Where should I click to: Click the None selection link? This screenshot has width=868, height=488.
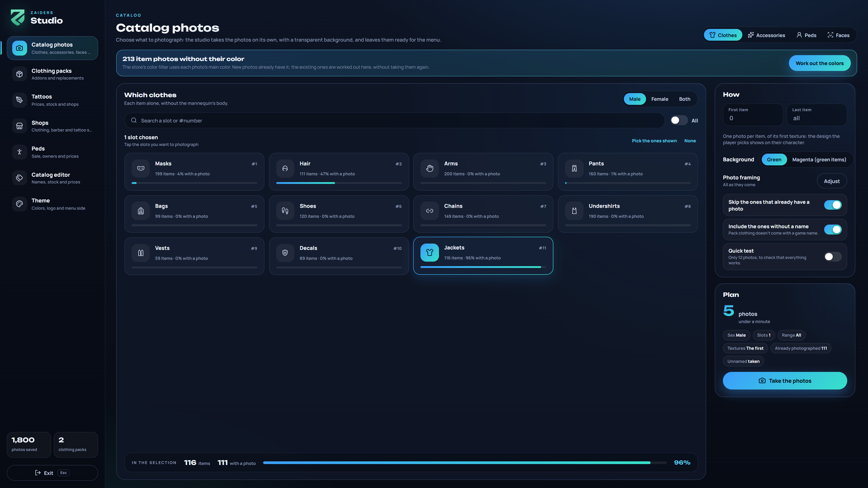coord(690,141)
